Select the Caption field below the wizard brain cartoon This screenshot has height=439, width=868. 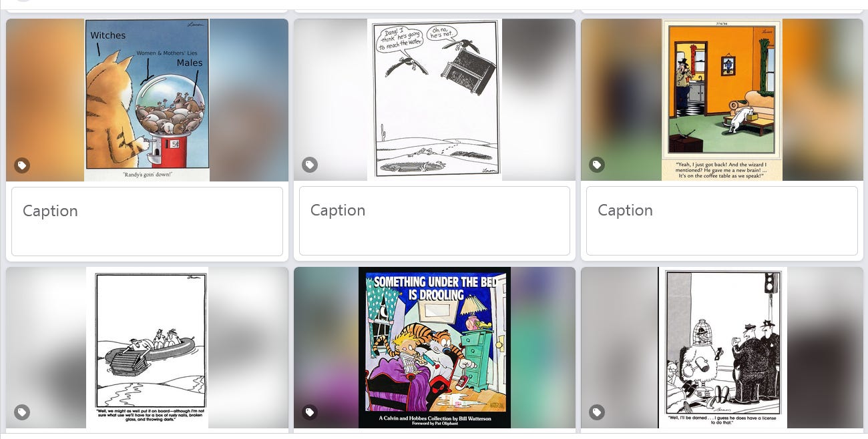[x=722, y=221]
